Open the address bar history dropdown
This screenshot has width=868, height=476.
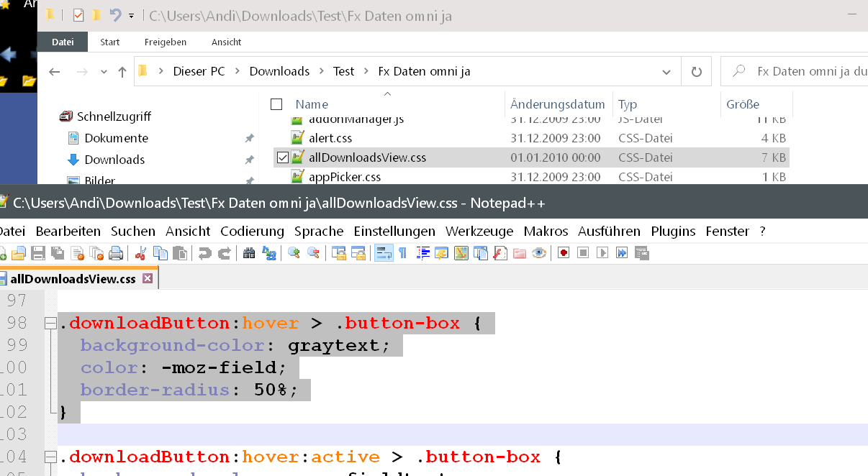click(x=666, y=72)
